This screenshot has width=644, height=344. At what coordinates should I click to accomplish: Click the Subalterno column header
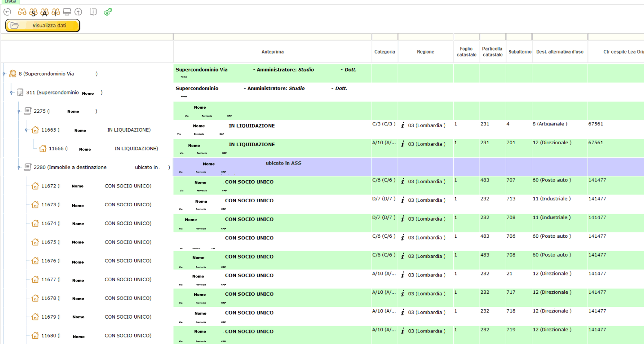519,52
